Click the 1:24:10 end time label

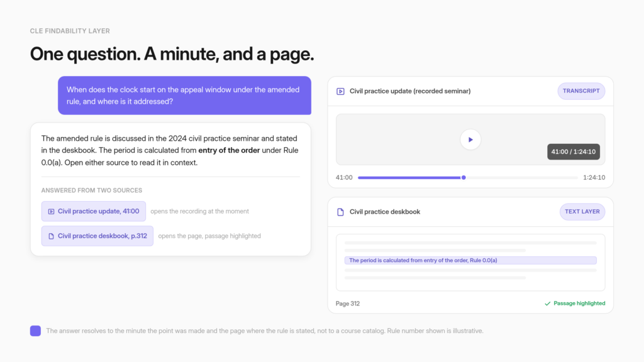(x=594, y=178)
